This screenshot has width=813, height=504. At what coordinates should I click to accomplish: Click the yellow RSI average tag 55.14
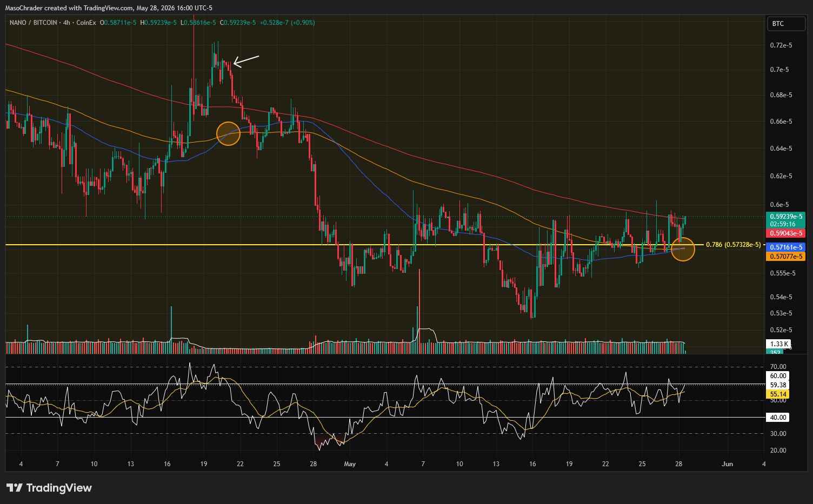tap(778, 394)
